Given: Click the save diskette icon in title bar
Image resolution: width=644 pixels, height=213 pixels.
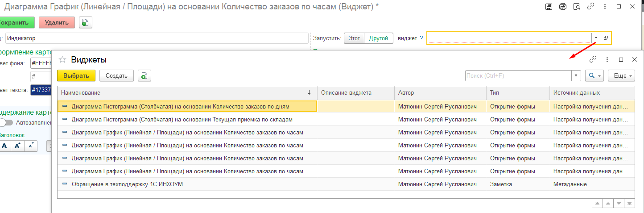Looking at the screenshot, I should [549, 7].
